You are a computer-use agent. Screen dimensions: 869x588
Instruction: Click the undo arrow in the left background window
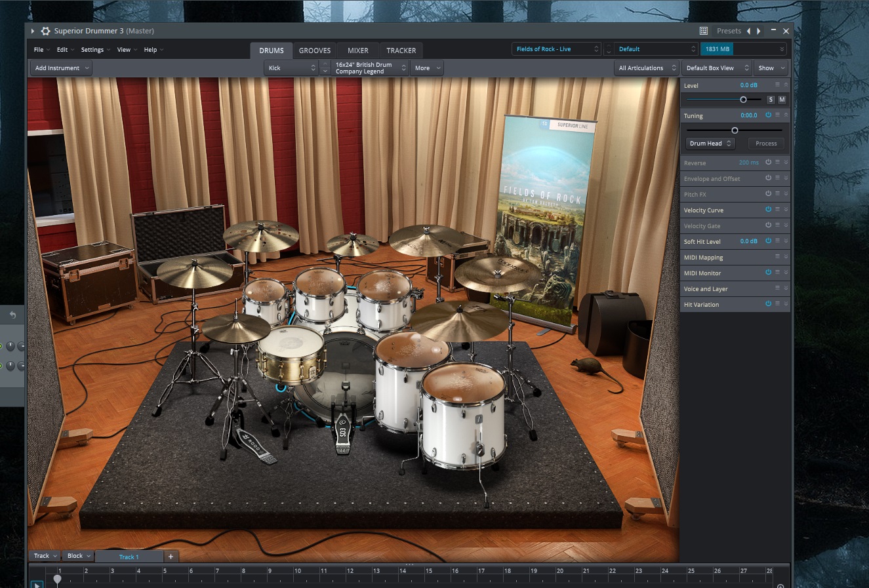(12, 315)
